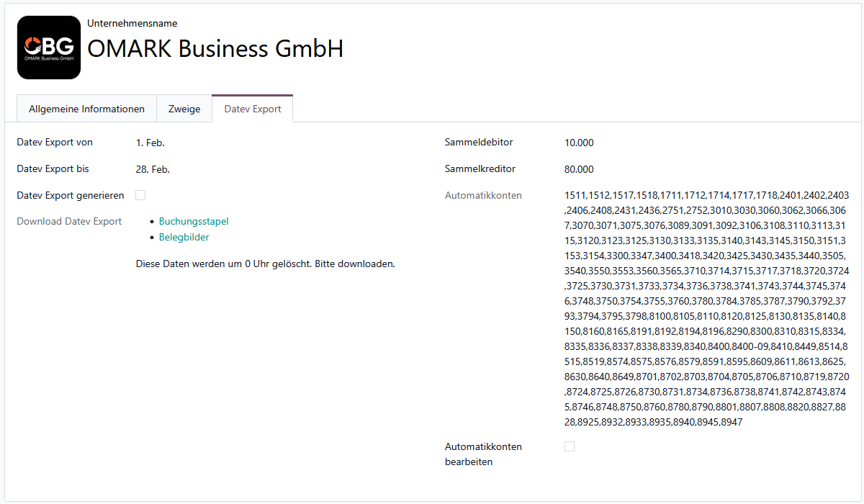
Task: Select the Datev Export tab
Action: click(253, 109)
